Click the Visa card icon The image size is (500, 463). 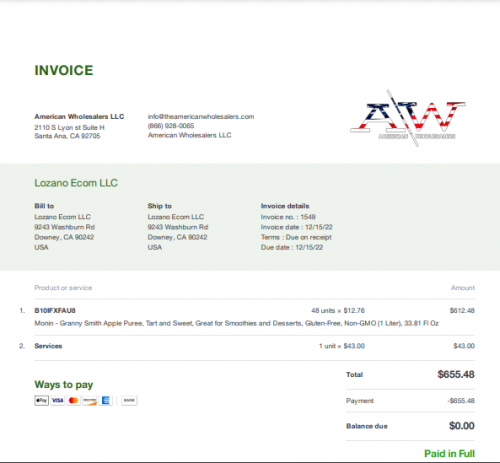58,400
